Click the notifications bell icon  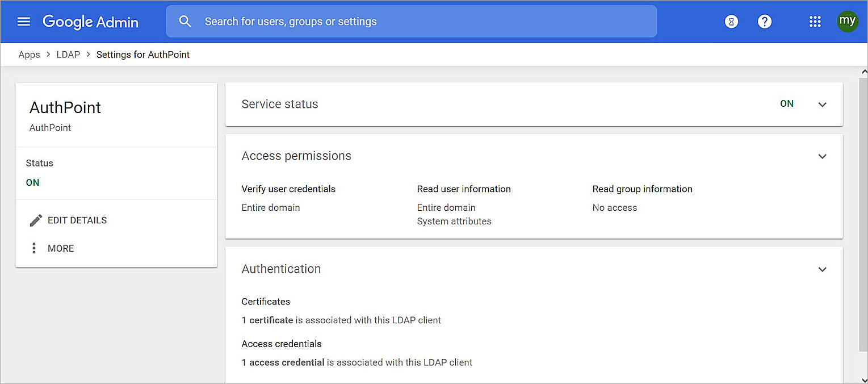click(x=731, y=21)
